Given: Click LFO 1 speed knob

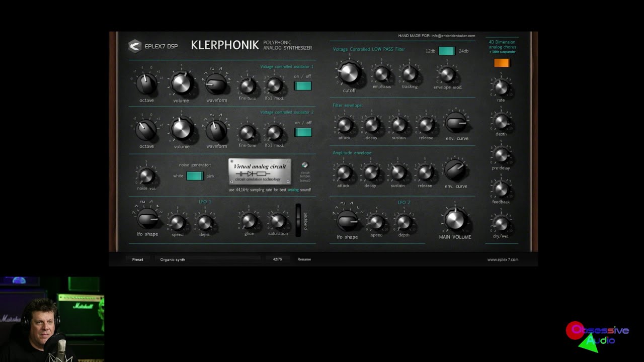Looking at the screenshot, I should coord(177,222).
